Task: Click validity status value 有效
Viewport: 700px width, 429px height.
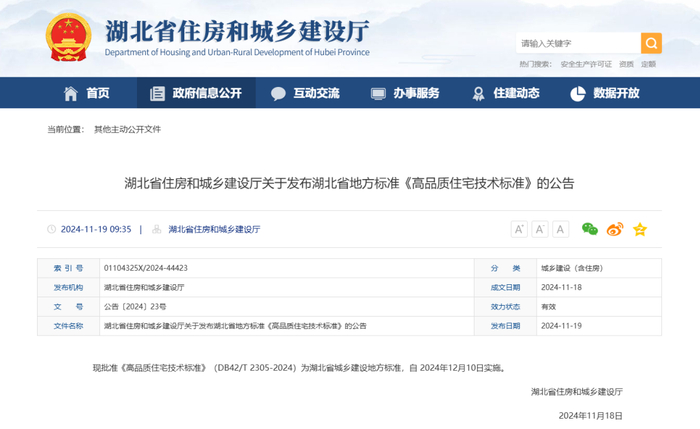Action: (x=549, y=307)
